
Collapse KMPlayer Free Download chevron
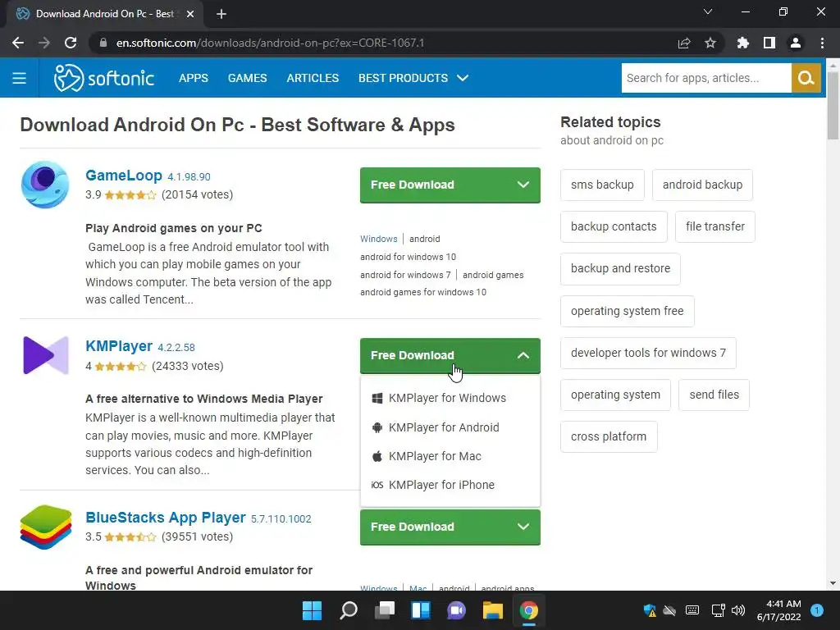[523, 356]
